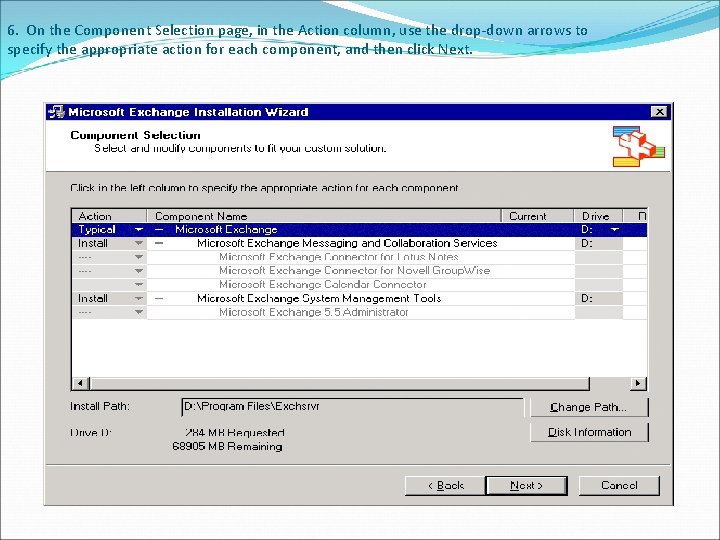Click the Action column header
The height and width of the screenshot is (540, 720).
point(109,216)
